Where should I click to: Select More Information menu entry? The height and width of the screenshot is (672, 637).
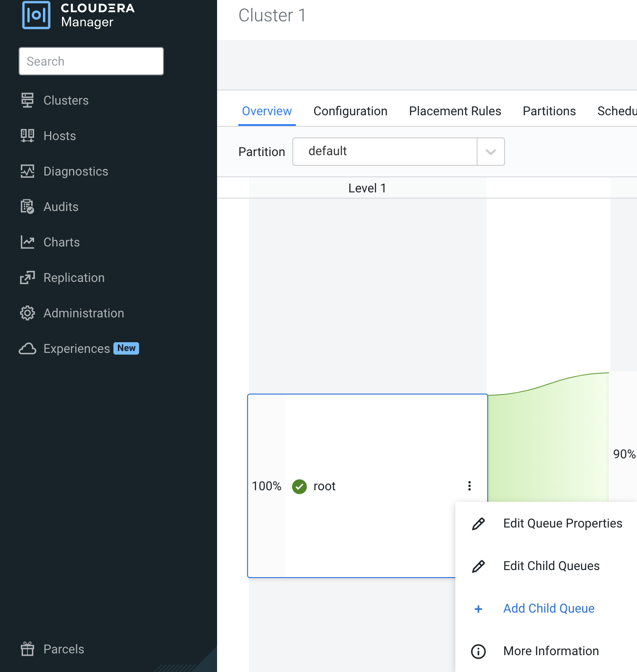coord(551,651)
